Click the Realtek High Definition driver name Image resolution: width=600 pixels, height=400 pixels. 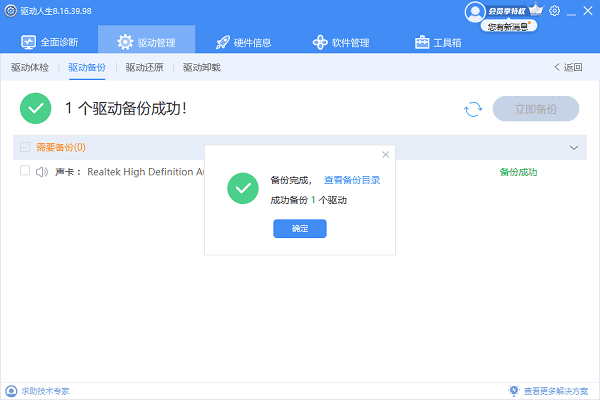pos(146,172)
